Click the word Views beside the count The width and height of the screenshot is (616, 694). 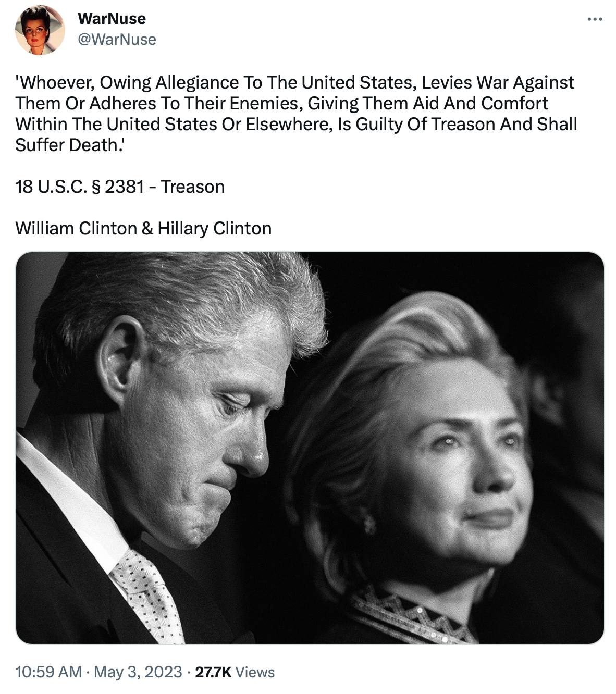pyautogui.click(x=255, y=672)
